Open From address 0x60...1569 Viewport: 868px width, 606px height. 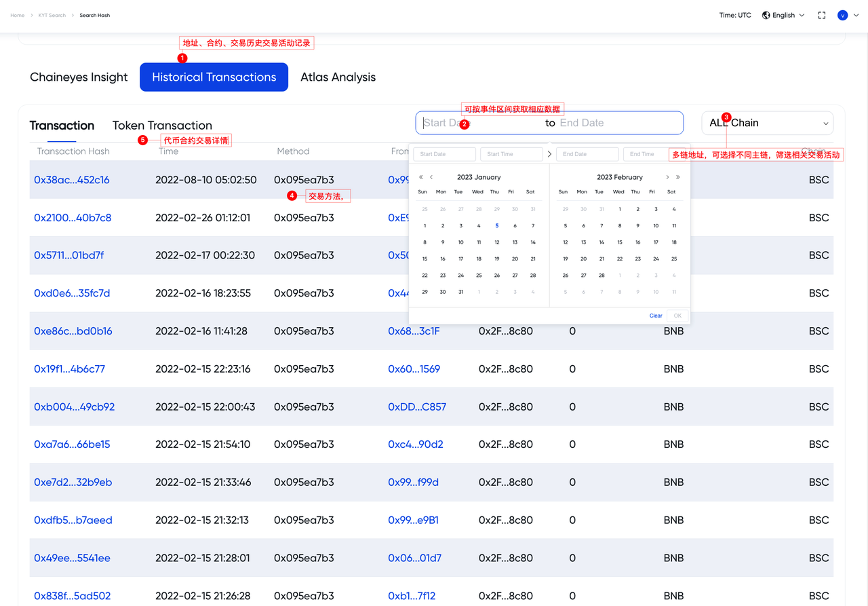pos(414,369)
